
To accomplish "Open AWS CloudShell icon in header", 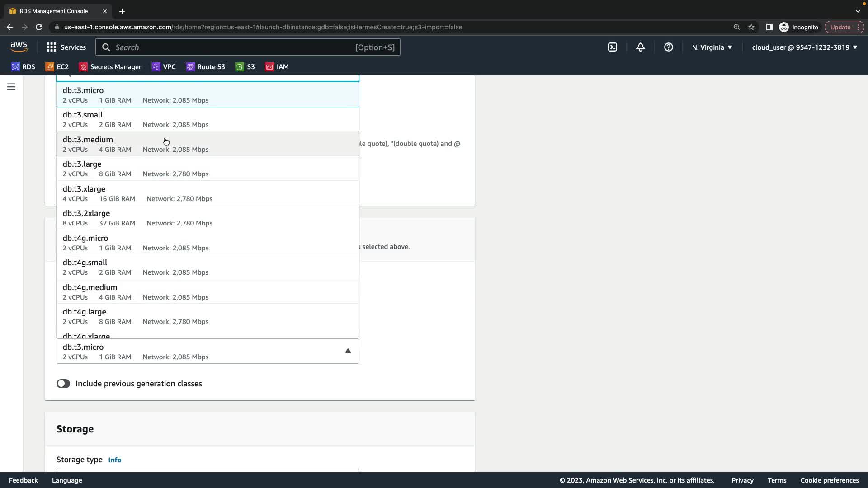I will 613,47.
